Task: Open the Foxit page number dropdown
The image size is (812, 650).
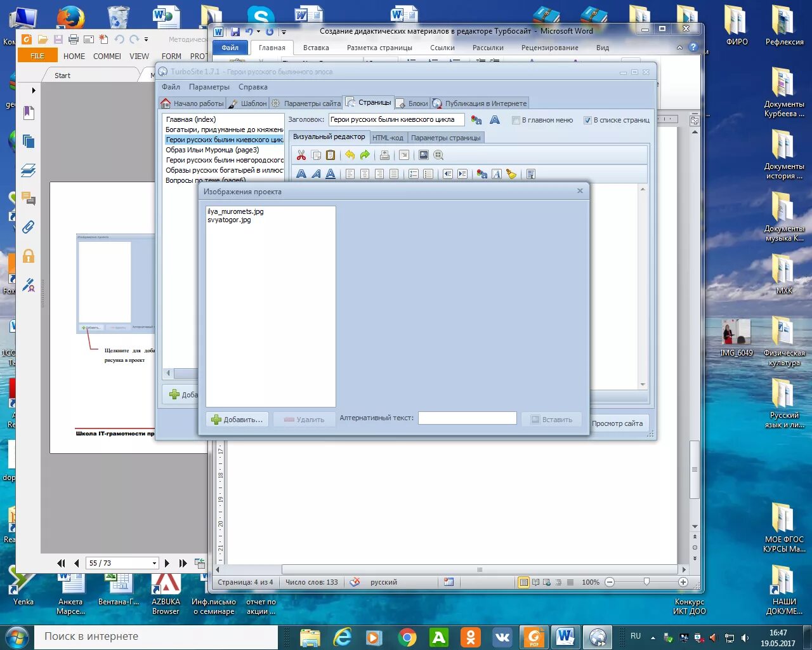Action: pos(154,563)
